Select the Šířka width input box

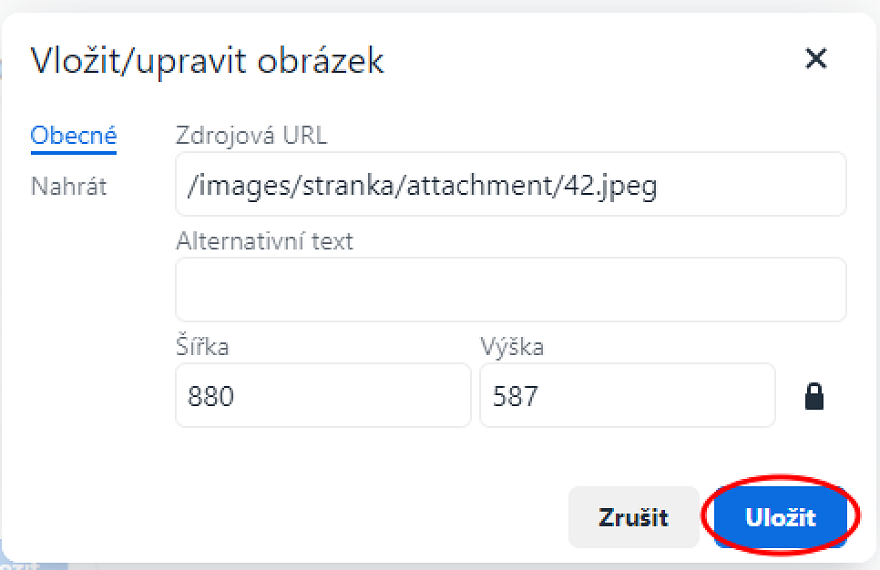322,395
